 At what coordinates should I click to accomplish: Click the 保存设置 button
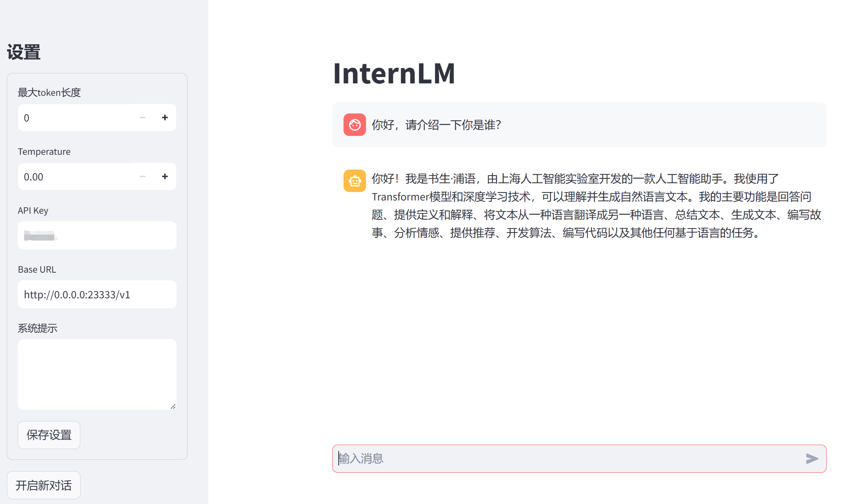tap(49, 435)
